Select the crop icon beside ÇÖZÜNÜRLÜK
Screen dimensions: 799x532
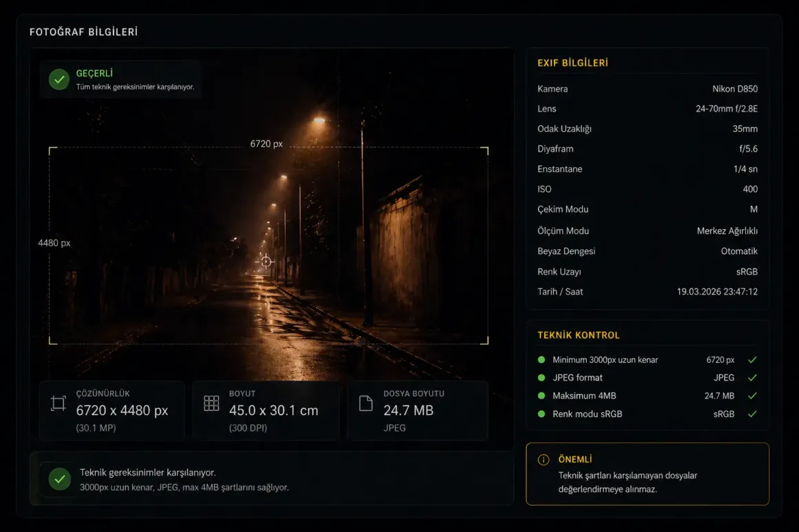(x=59, y=404)
